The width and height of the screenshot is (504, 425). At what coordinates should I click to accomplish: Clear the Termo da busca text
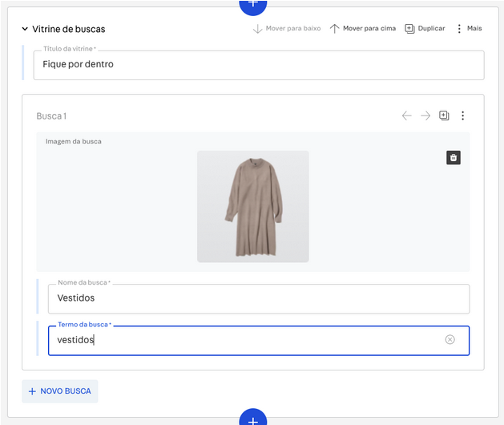click(x=450, y=340)
